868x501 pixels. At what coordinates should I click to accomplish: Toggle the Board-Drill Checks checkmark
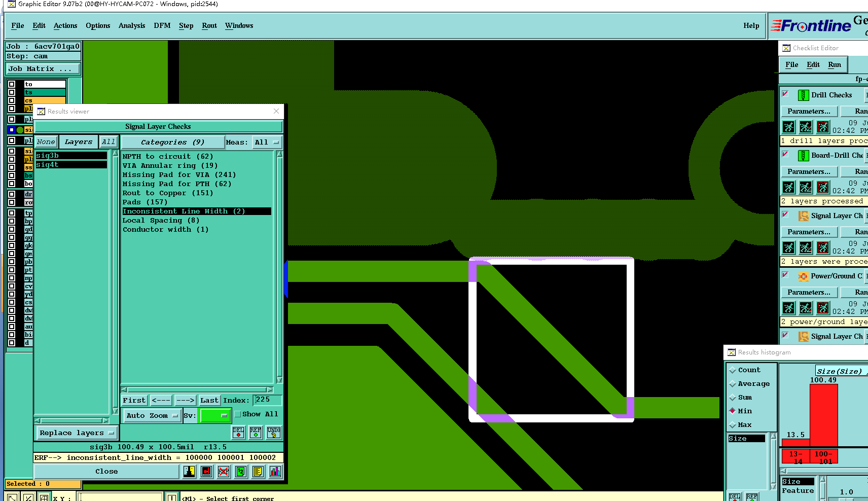click(x=785, y=154)
